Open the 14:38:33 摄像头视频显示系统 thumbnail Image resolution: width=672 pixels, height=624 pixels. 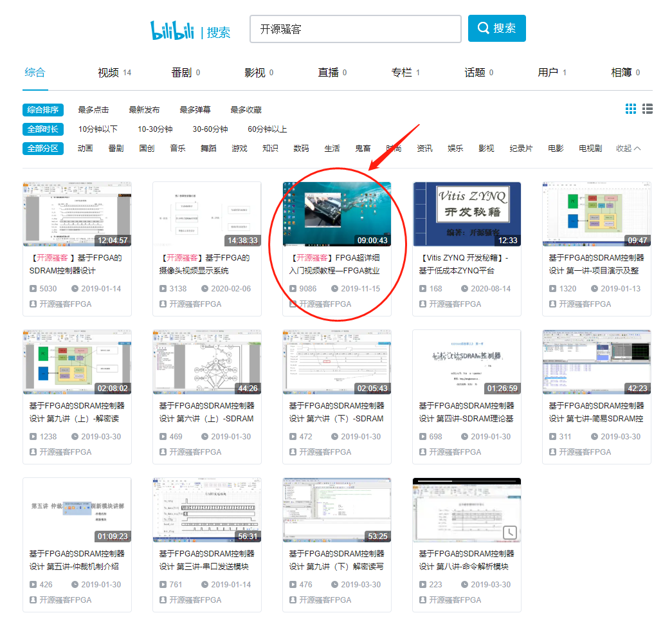point(207,214)
